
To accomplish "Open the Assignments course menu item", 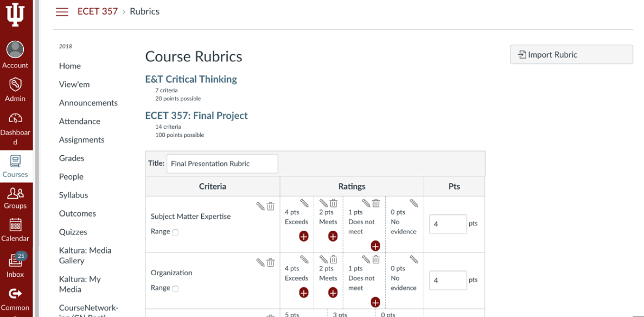I will pos(82,140).
